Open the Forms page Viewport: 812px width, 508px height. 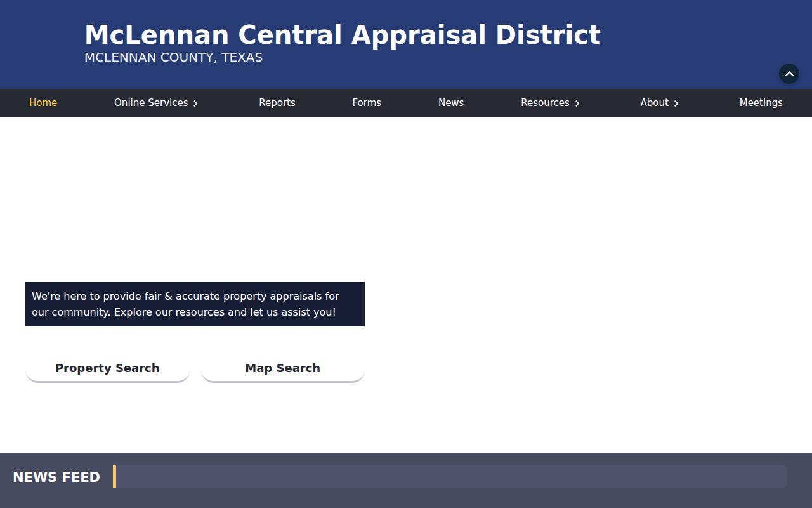[x=367, y=103]
